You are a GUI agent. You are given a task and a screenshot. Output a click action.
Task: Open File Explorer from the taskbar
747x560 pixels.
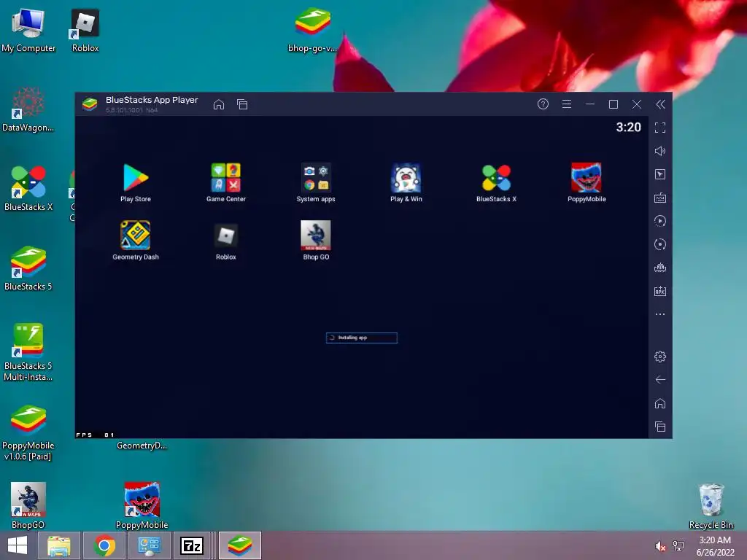click(x=59, y=545)
